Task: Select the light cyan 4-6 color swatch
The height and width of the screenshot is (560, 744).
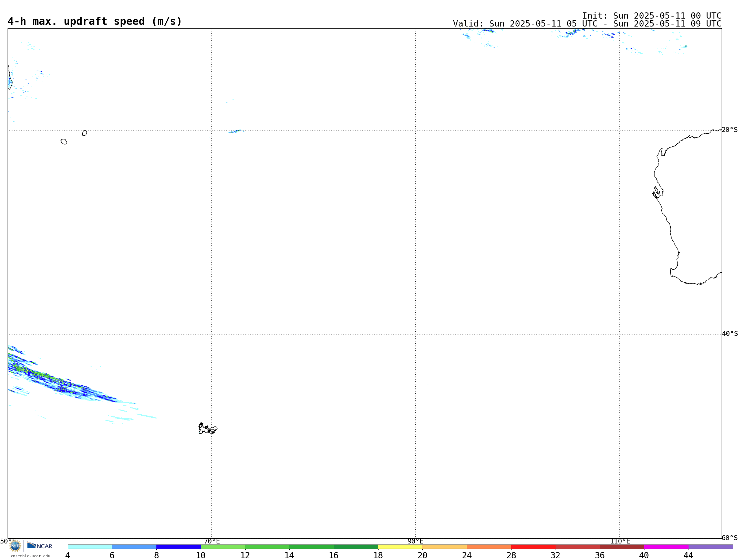Action: (90, 547)
